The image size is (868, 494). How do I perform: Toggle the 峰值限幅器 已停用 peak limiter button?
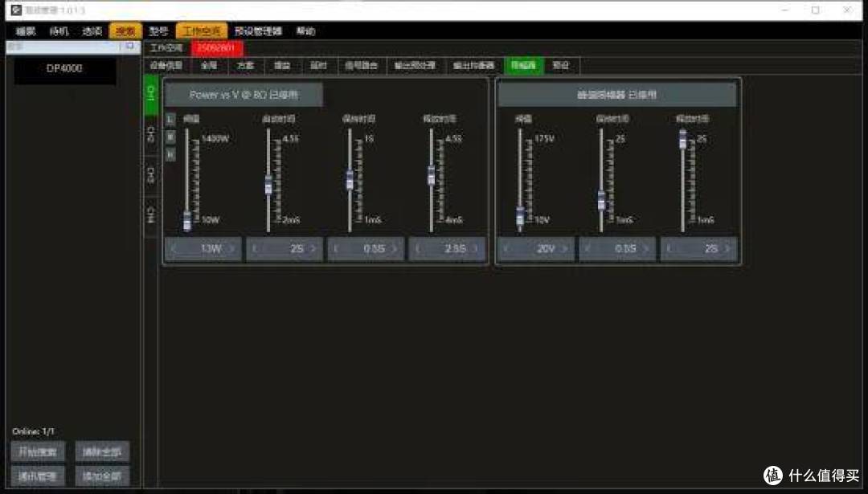click(617, 95)
